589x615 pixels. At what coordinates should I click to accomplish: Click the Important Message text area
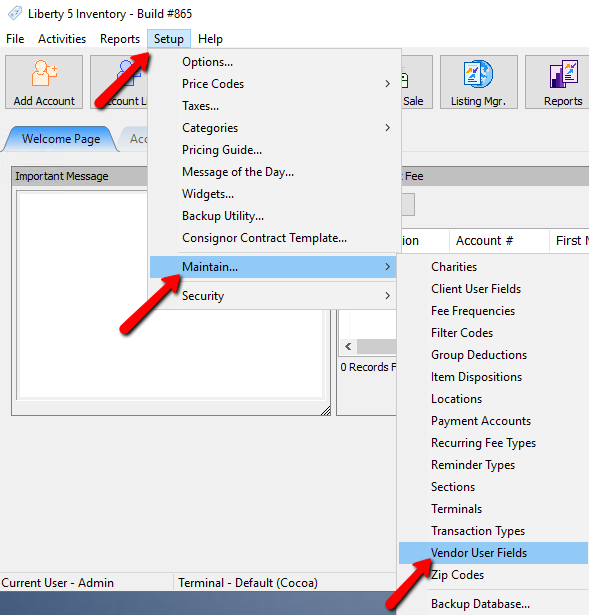[x=83, y=294]
